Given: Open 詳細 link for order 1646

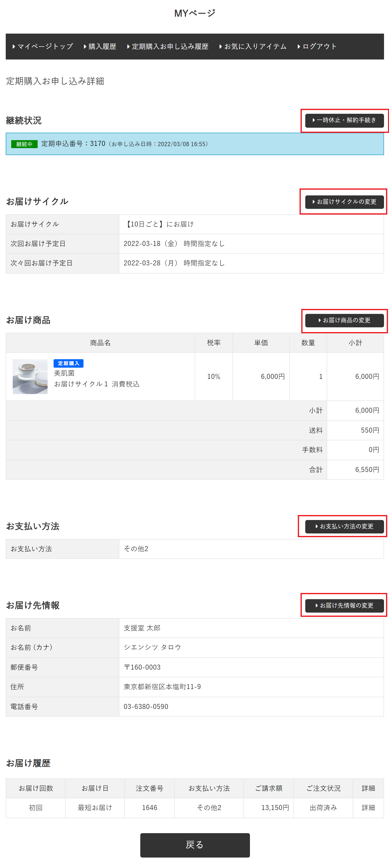Looking at the screenshot, I should [x=368, y=808].
